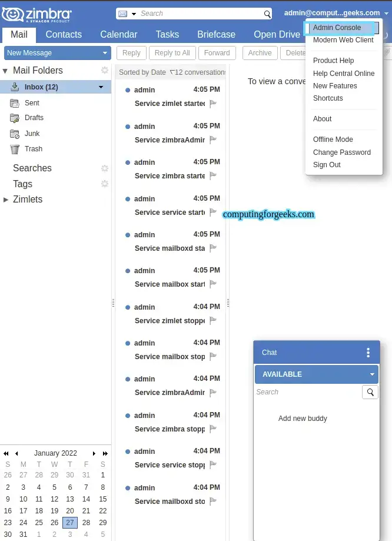392x541 pixels.
Task: Change the 'Sorted by Date' sort order
Action: coord(142,72)
